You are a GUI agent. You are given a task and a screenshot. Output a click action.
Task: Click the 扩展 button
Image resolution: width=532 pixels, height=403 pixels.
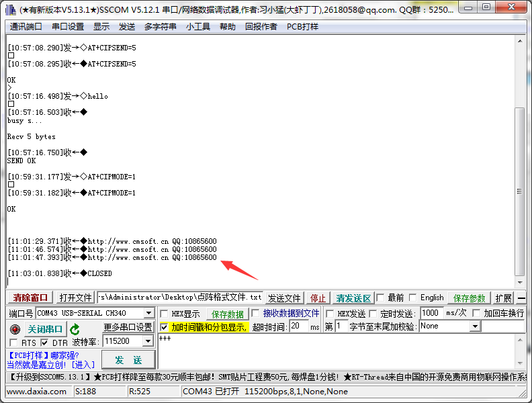coord(503,298)
